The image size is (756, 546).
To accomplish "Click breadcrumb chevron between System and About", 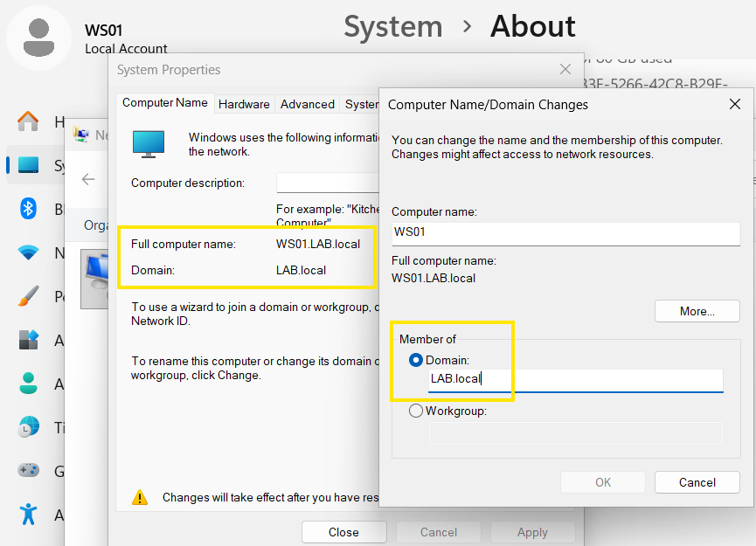I will [467, 26].
